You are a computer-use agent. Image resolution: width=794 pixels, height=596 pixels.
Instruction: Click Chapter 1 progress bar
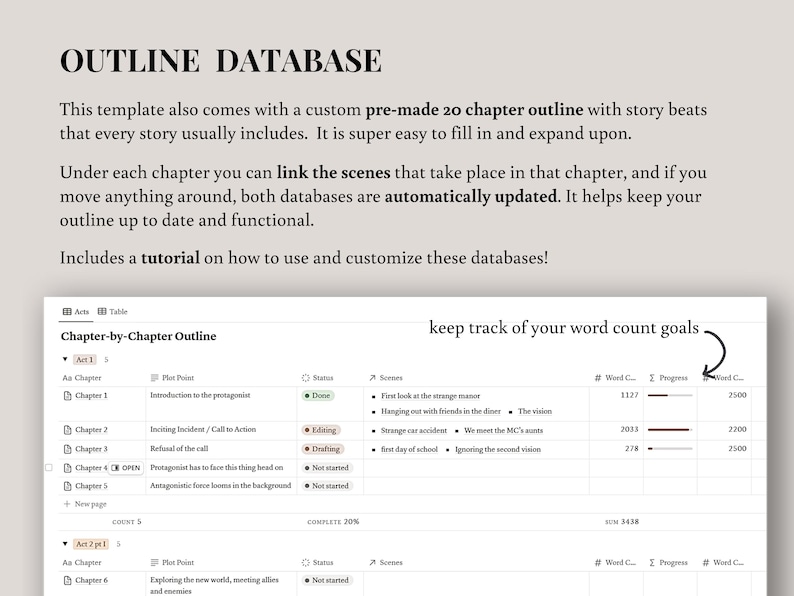[x=670, y=395]
